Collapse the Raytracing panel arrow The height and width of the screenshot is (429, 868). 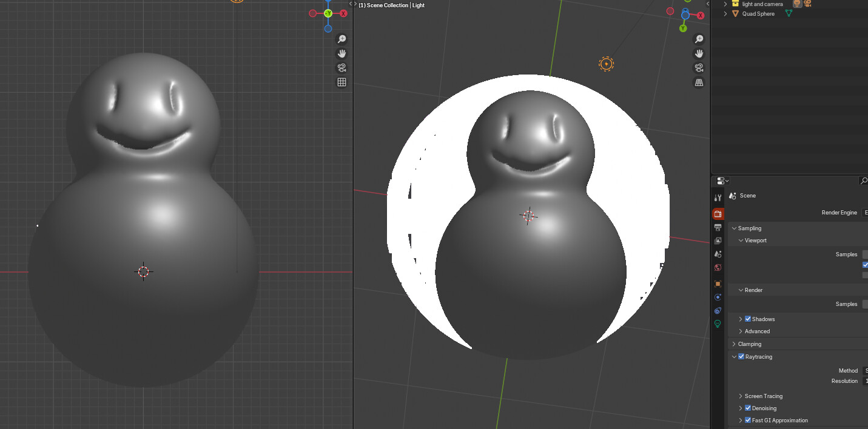(x=734, y=356)
